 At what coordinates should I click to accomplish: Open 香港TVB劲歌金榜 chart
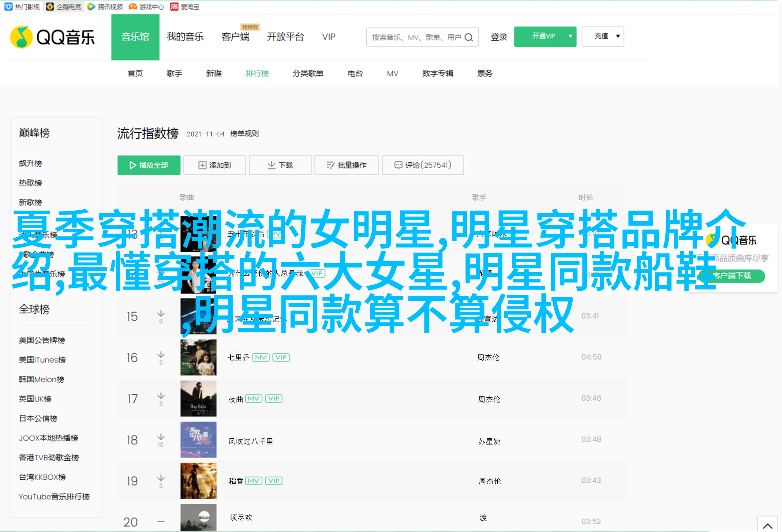point(49,458)
